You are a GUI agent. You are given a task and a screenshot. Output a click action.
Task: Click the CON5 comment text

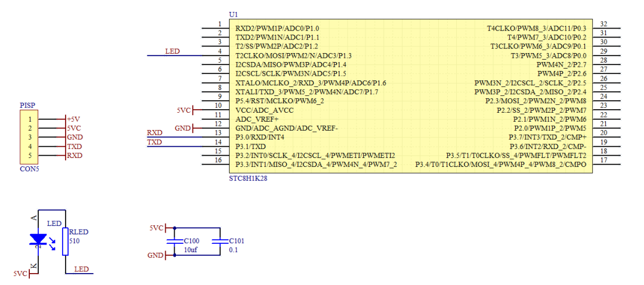pos(29,169)
